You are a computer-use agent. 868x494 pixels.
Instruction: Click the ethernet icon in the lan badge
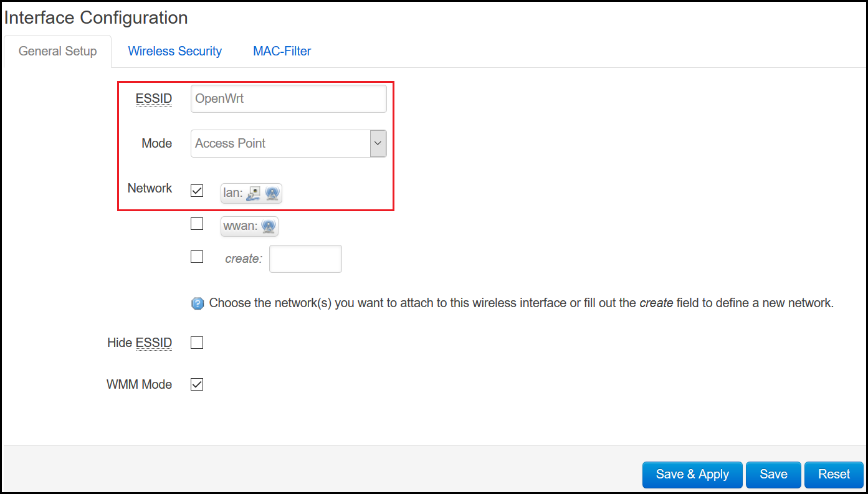[252, 193]
